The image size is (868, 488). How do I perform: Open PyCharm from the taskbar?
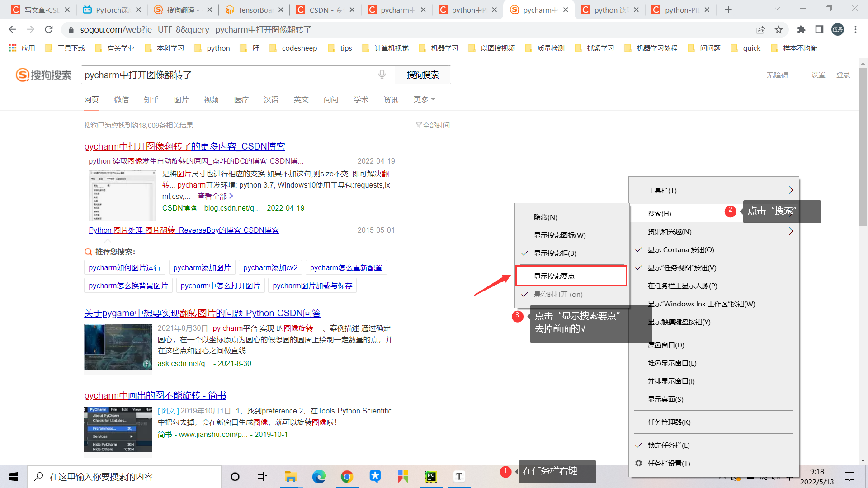[x=431, y=476]
